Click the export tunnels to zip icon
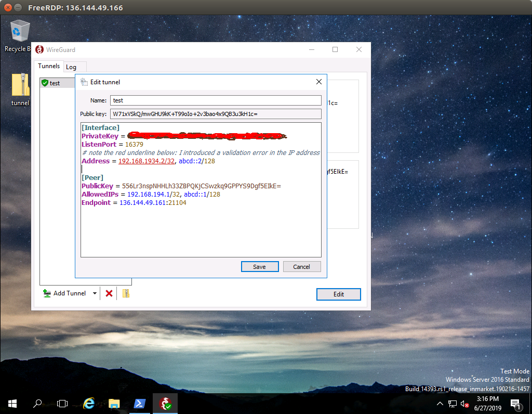The width and height of the screenshot is (532, 414). (126, 293)
